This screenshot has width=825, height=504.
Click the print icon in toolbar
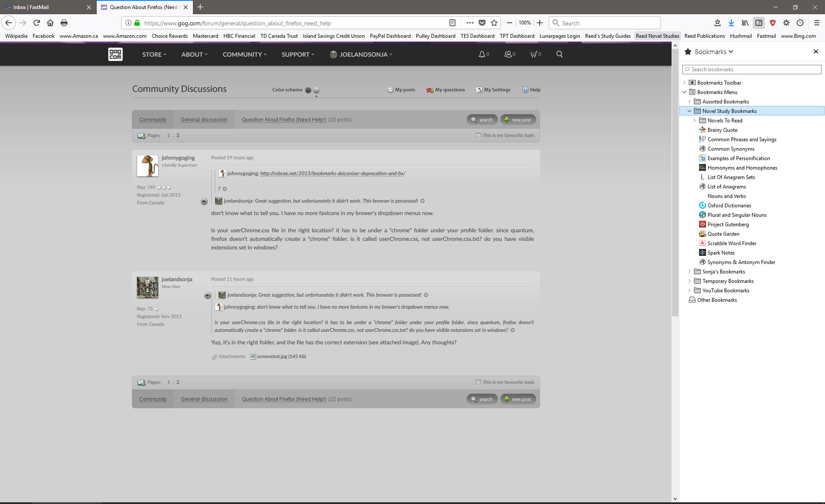pos(64,23)
